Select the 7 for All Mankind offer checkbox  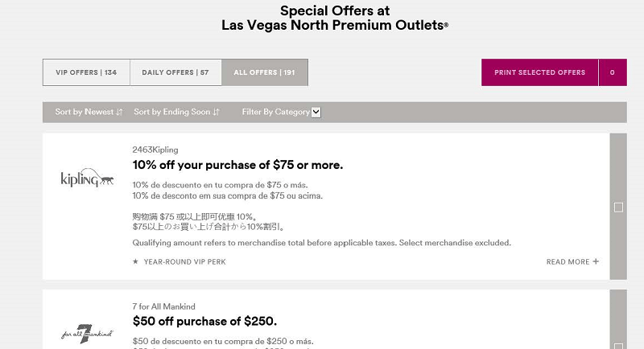(618, 346)
